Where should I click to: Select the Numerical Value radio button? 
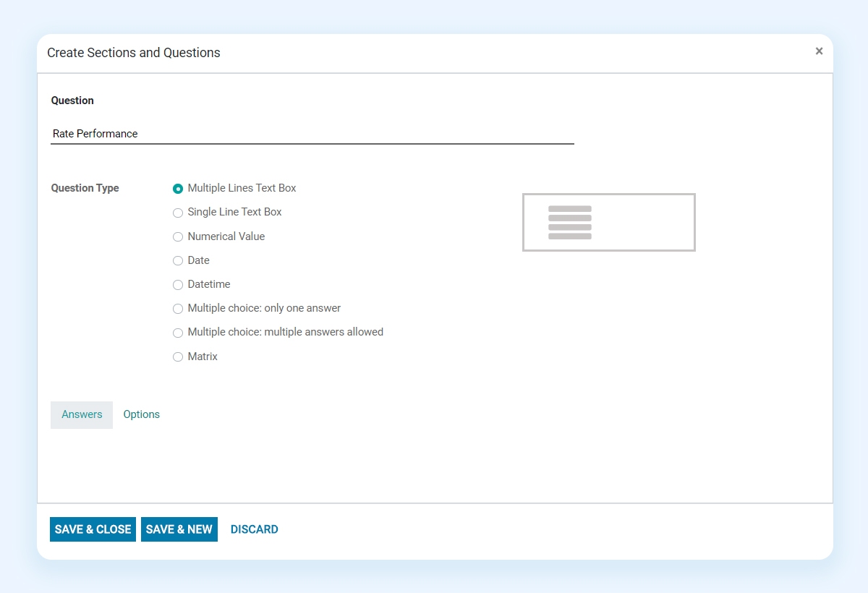pos(178,237)
